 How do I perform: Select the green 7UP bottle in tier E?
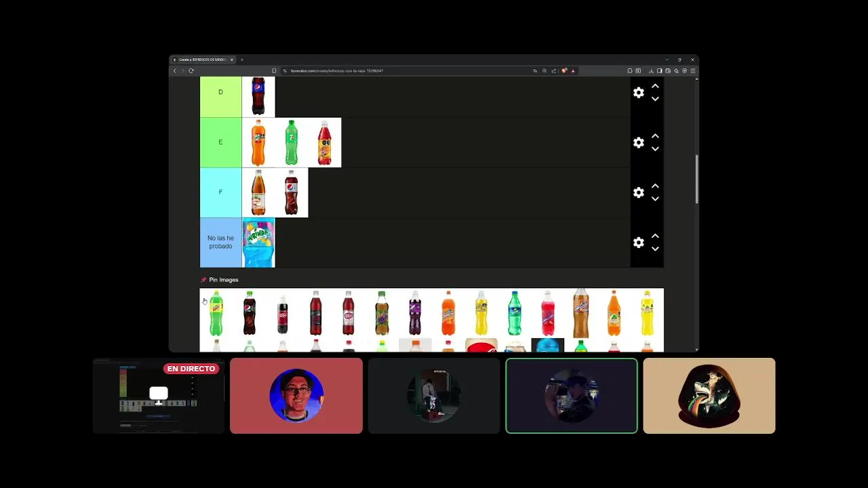[x=292, y=142]
